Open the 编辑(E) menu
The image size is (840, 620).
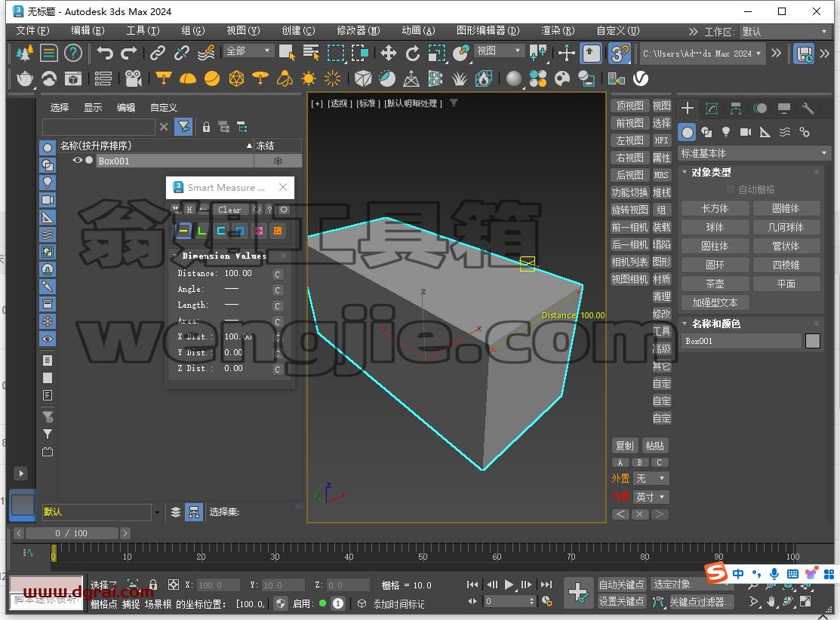coord(88,30)
